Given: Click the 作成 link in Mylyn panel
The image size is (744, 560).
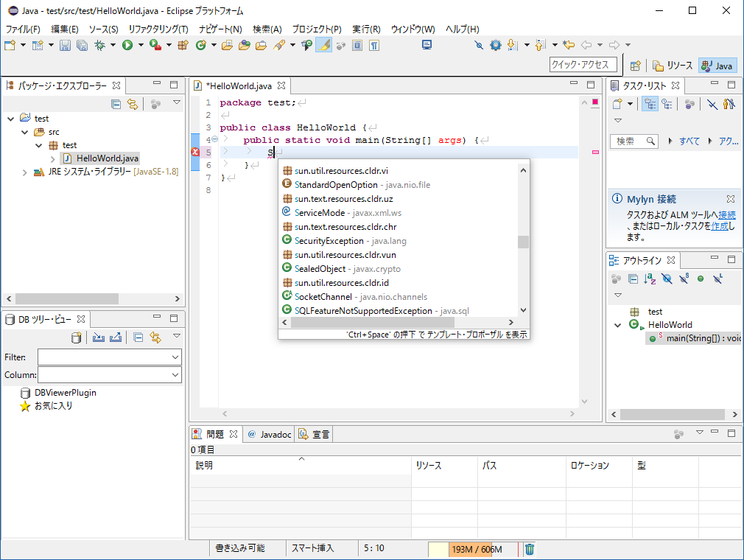Looking at the screenshot, I should [x=720, y=226].
